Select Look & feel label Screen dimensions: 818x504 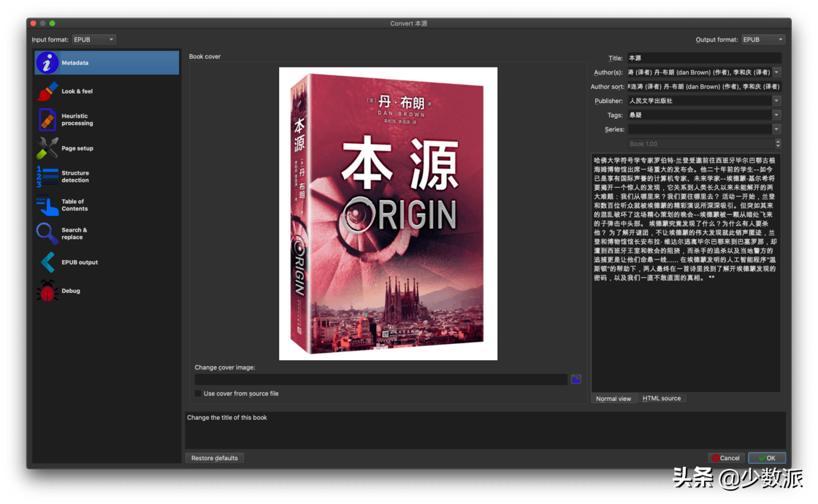coord(77,91)
